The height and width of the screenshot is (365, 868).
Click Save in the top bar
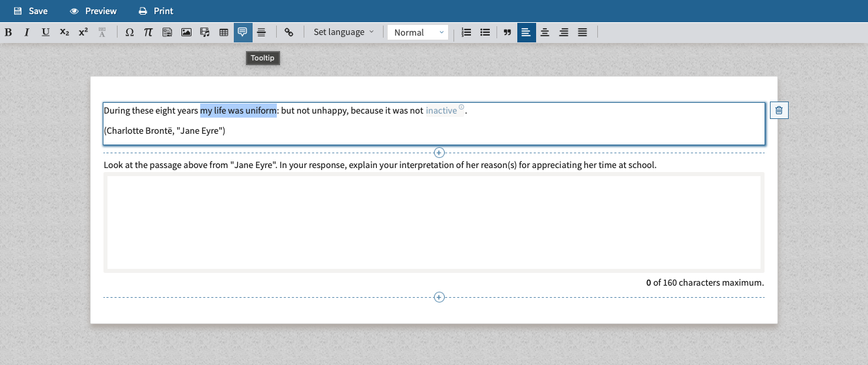click(x=31, y=11)
